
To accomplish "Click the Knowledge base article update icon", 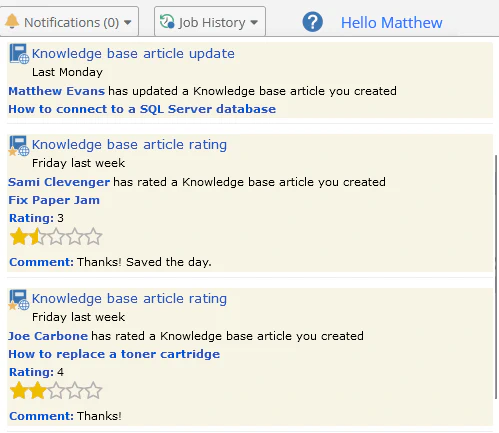I will tap(19, 53).
